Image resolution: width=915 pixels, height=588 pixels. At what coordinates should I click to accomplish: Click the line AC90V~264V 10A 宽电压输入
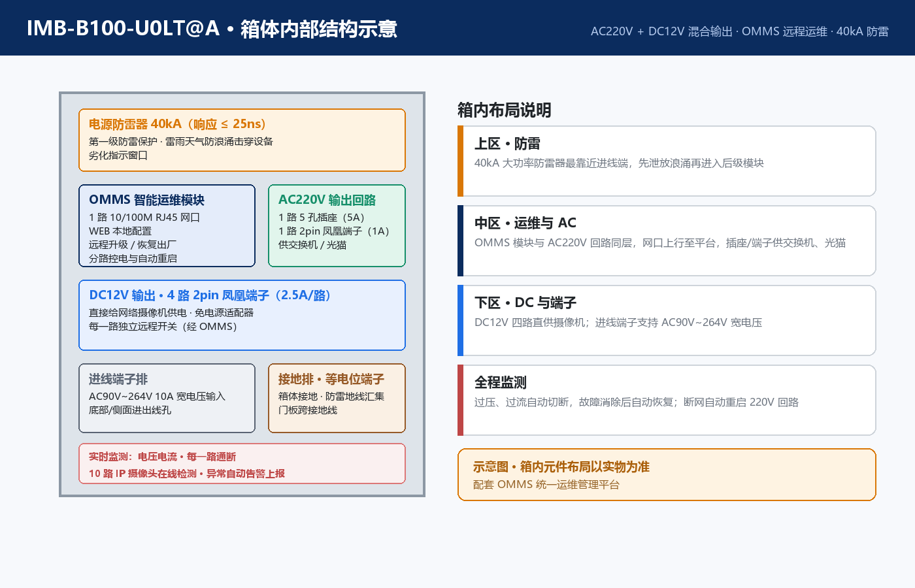pos(157,397)
